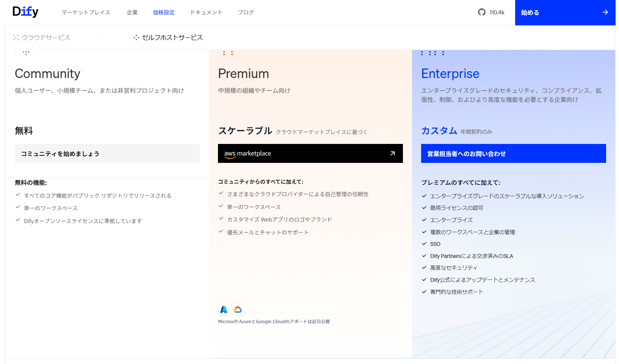Click プレミアムのすべてに加えて: heading
619x364 pixels.
coord(461,183)
